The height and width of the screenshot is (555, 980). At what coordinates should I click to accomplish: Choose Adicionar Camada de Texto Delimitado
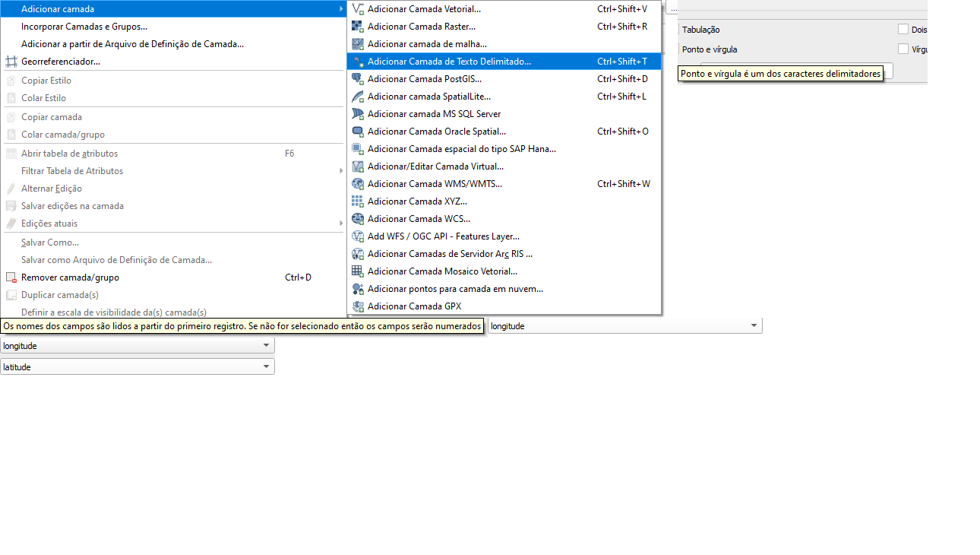pyautogui.click(x=449, y=62)
